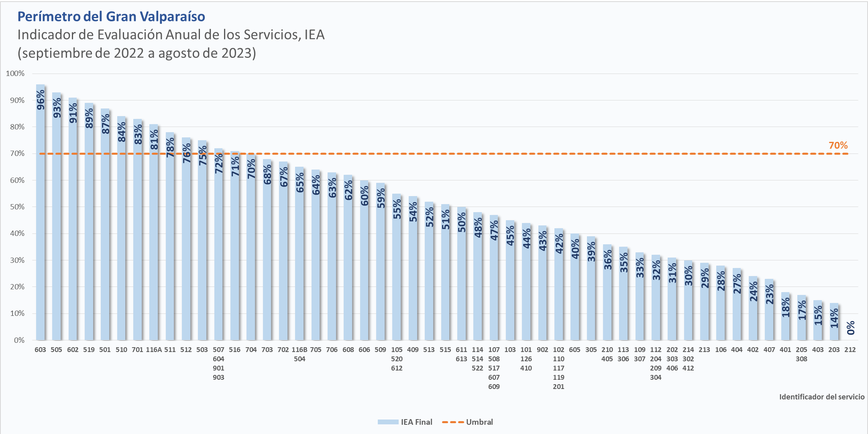Viewport: 868px width, 434px height.
Task: Select the '50%' data label on bar
Action: click(462, 222)
